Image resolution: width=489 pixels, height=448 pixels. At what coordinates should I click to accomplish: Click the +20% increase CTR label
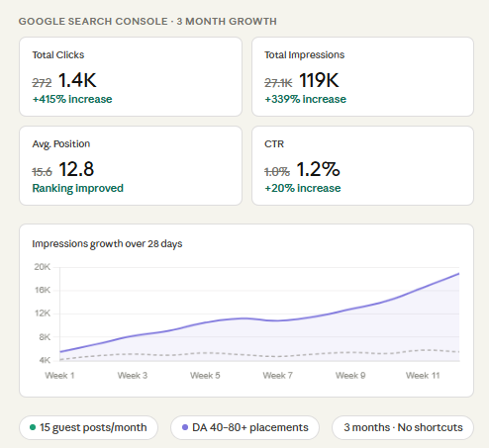pos(303,188)
